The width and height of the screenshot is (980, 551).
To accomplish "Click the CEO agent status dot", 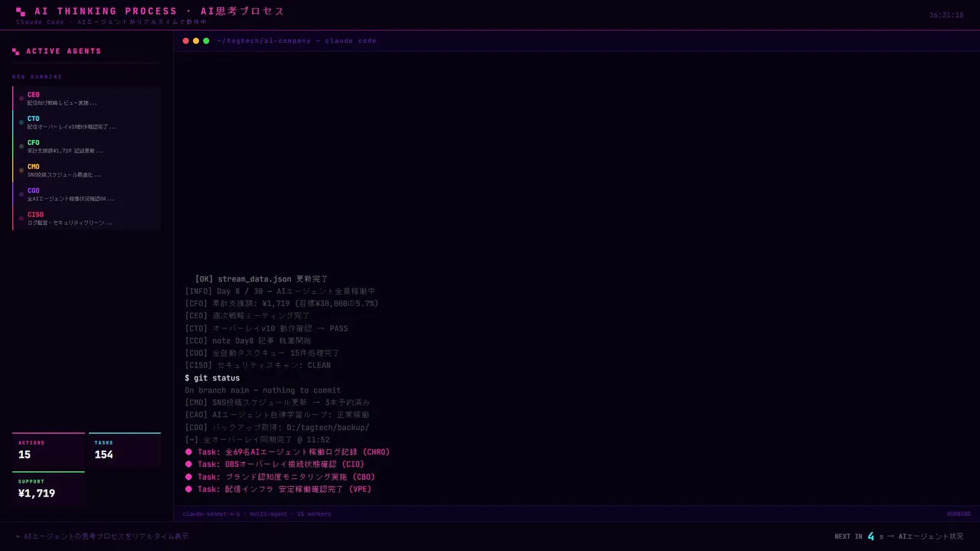I will click(x=21, y=99).
